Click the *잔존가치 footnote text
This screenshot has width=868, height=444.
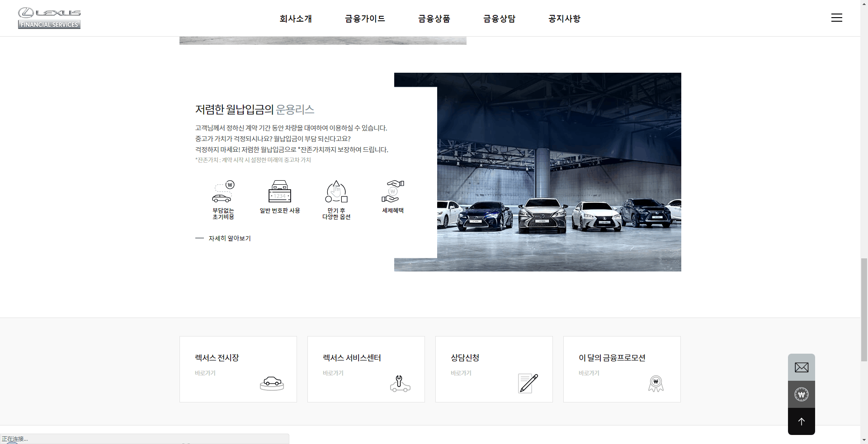point(253,160)
